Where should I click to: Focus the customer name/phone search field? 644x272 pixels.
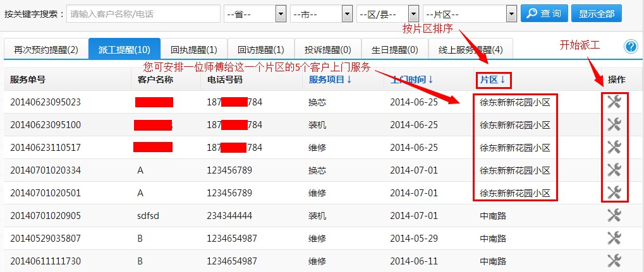pyautogui.click(x=143, y=13)
